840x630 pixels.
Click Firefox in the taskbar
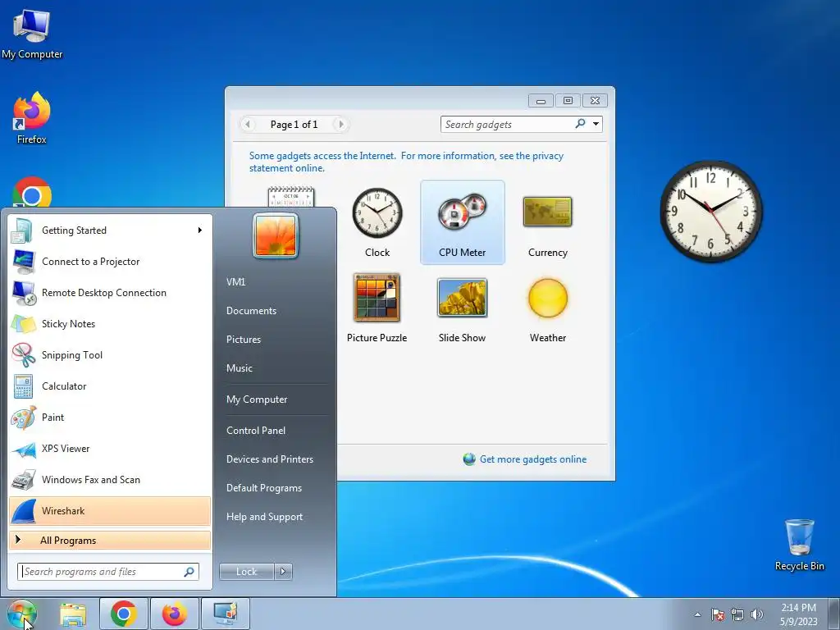point(175,614)
